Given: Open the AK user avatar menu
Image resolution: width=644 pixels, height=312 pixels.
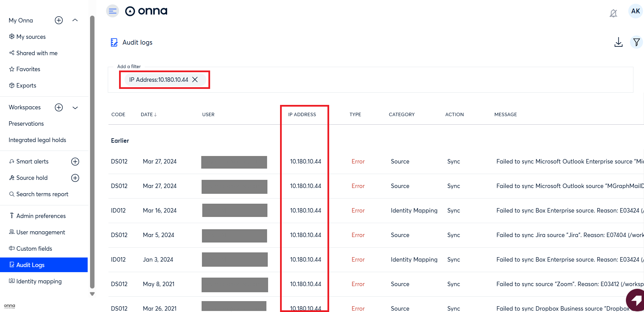Looking at the screenshot, I should coord(635,11).
